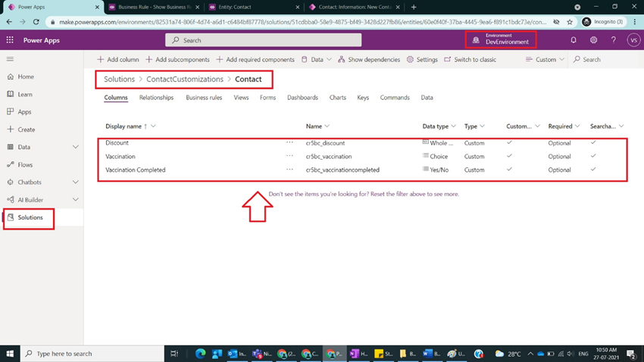Image resolution: width=644 pixels, height=362 pixels.
Task: Click Add column command
Action: [118, 60]
